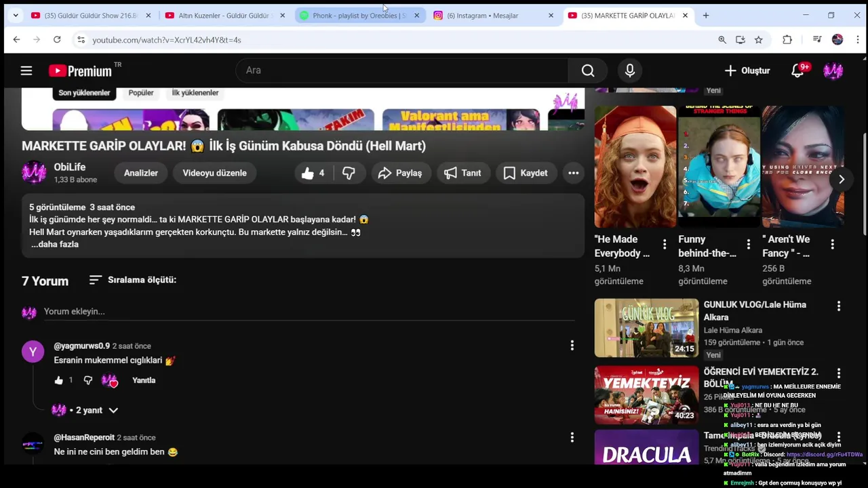Reply to yagmurws comment with Yanıtla
Viewport: 868px width, 488px height.
[x=144, y=380]
